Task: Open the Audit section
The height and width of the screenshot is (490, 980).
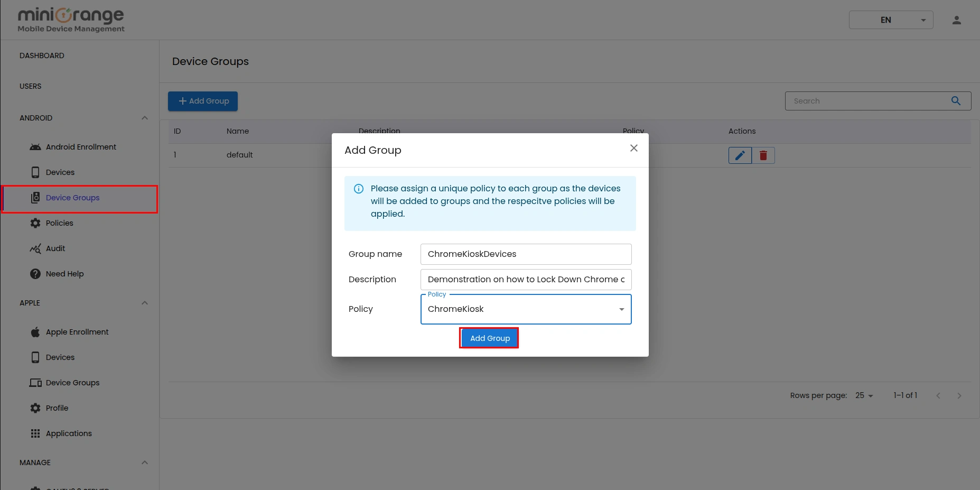Action: point(55,248)
